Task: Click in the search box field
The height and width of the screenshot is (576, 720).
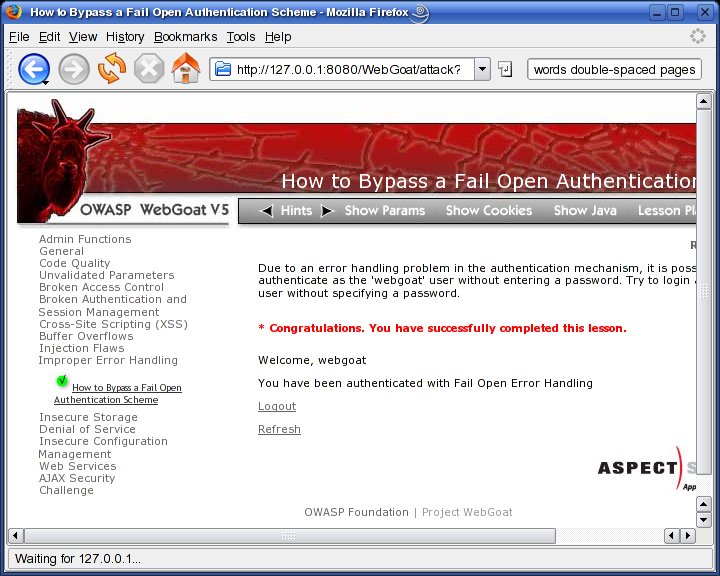Action: (614, 70)
